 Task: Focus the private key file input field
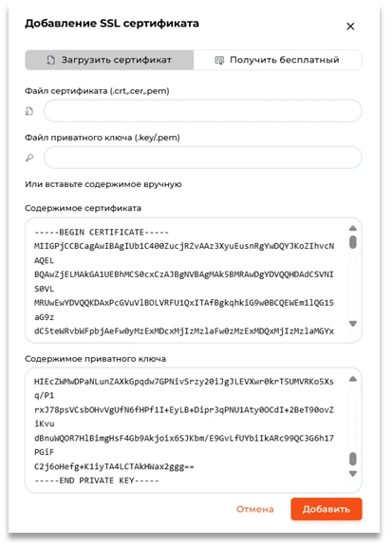coord(202,158)
